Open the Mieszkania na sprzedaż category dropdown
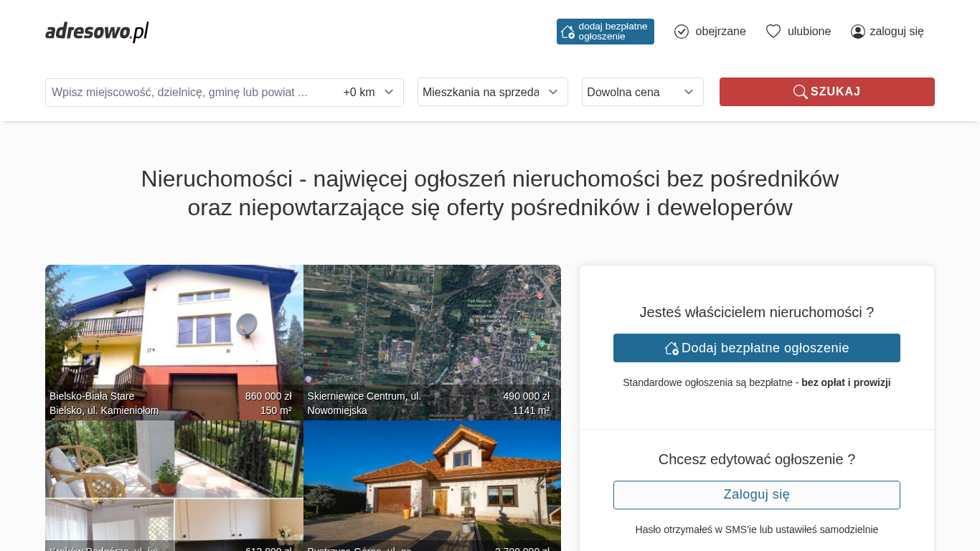Image resolution: width=980 pixels, height=551 pixels. click(492, 92)
